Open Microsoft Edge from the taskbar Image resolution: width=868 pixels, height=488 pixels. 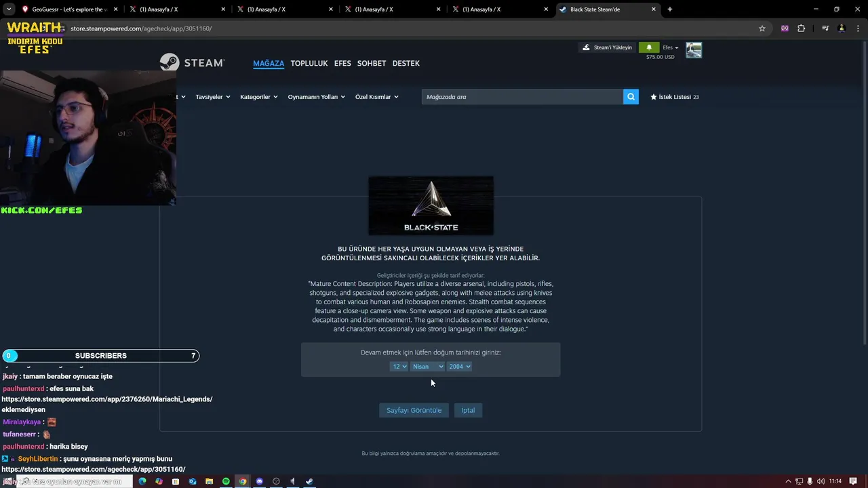click(142, 481)
